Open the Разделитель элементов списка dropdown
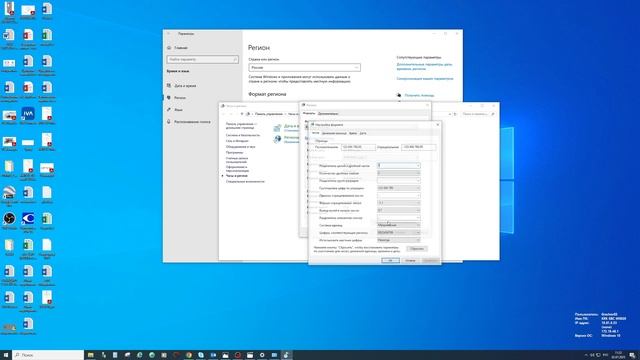640x360 pixels. click(398, 218)
